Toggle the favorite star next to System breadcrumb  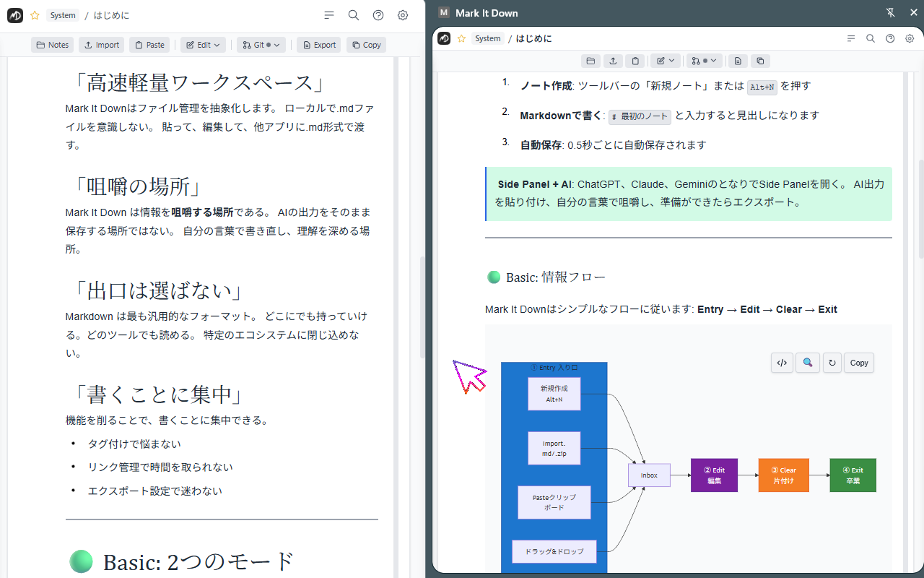click(34, 14)
